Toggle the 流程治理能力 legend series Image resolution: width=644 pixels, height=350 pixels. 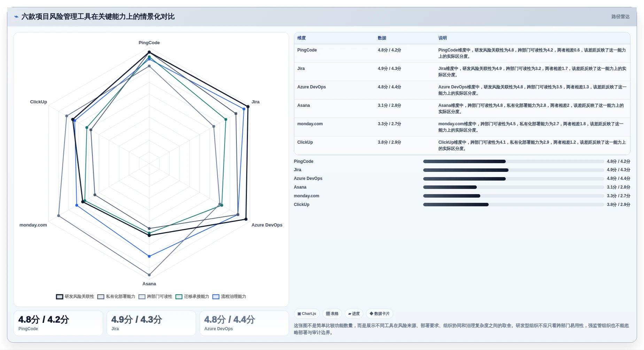click(229, 296)
